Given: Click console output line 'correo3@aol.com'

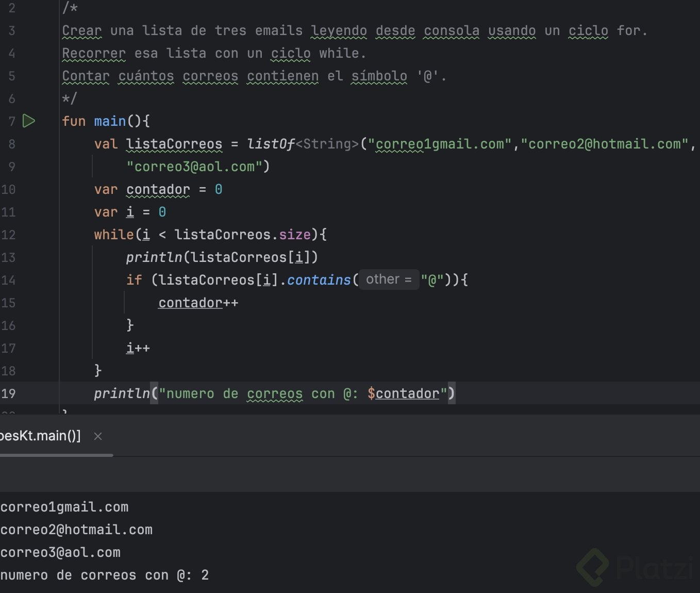Looking at the screenshot, I should [x=60, y=553].
